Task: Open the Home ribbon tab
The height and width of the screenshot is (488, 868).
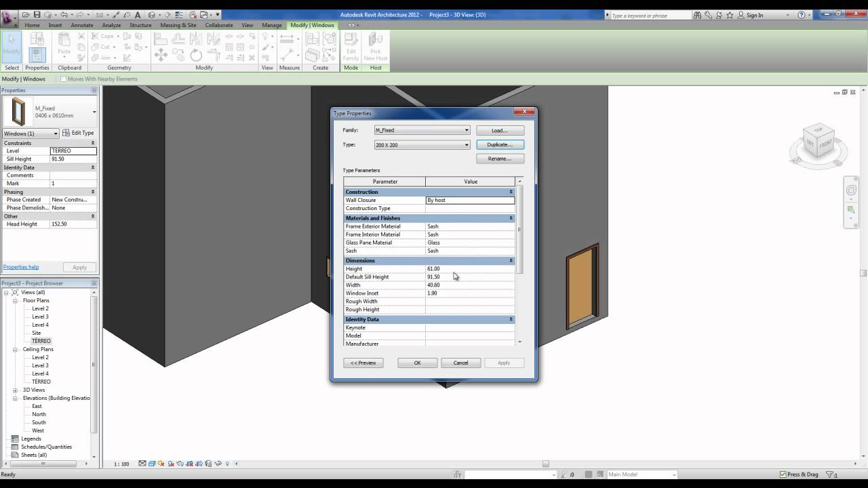Action: [x=32, y=25]
